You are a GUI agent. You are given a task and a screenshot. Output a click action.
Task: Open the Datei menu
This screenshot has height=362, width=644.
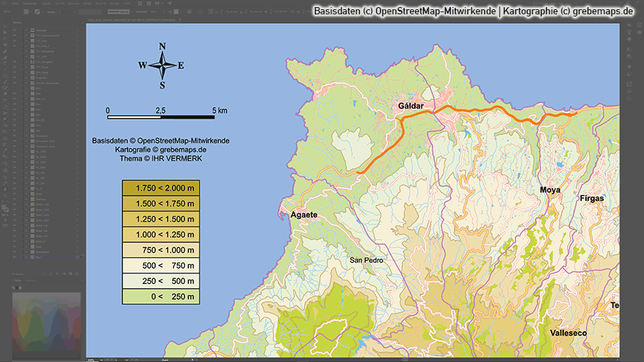pos(16,4)
